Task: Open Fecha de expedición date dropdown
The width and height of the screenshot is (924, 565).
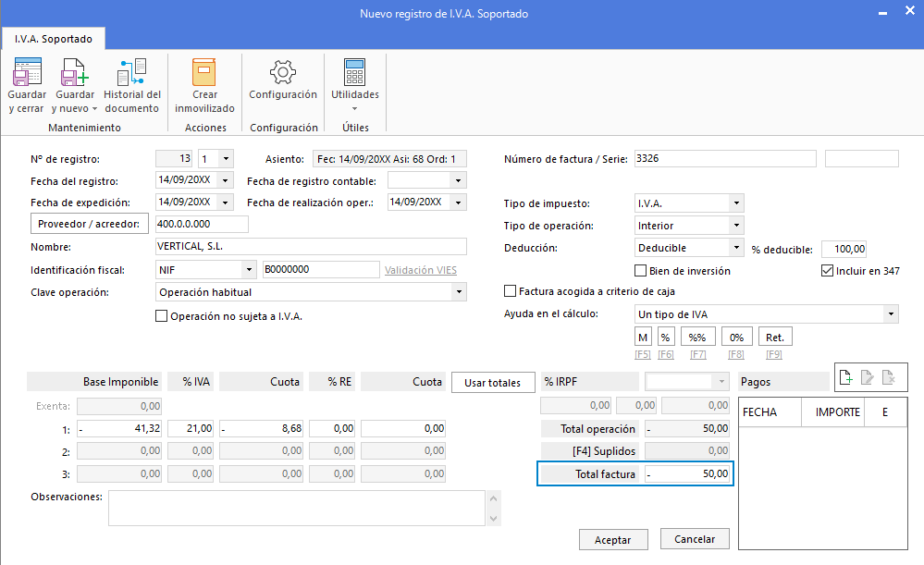Action: [x=225, y=203]
